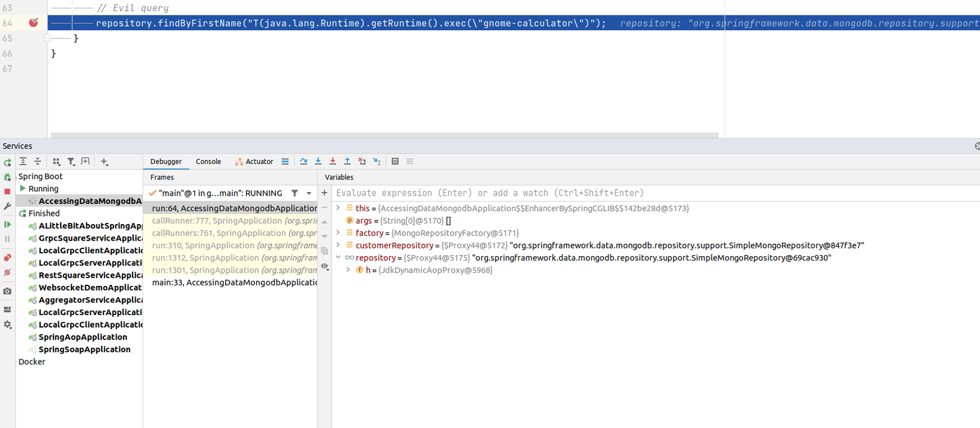
Task: Click the Step Over icon
Action: click(x=304, y=162)
